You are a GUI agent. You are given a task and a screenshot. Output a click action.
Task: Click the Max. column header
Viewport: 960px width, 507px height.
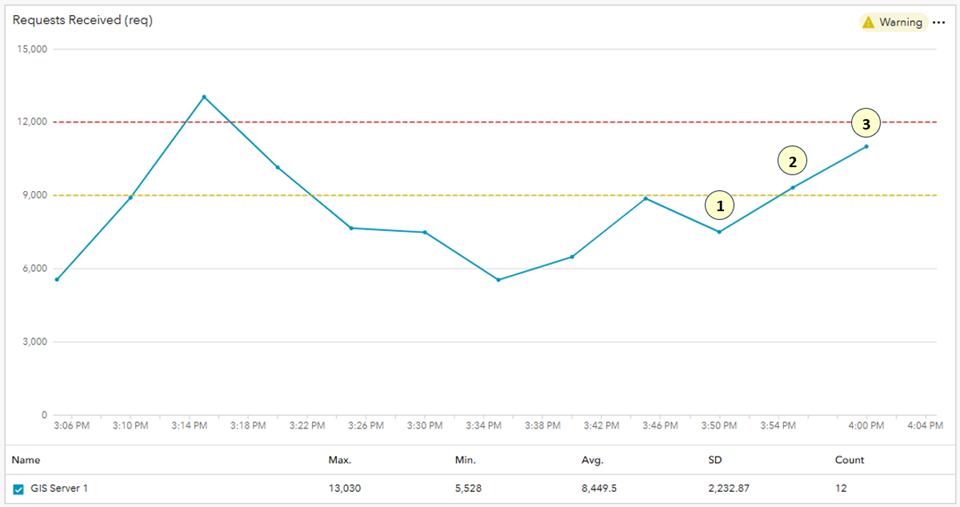point(340,460)
